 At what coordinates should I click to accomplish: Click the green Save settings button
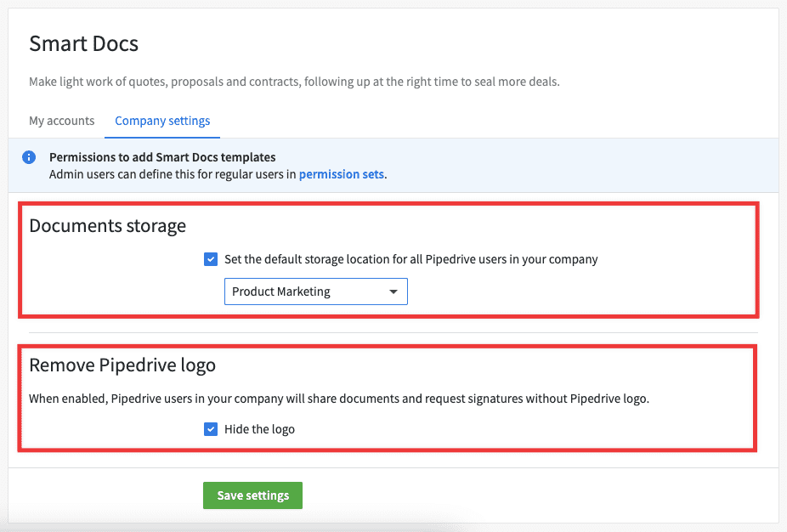point(253,495)
